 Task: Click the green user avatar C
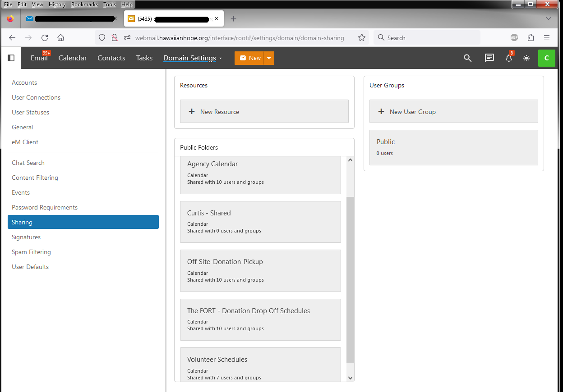pos(546,58)
